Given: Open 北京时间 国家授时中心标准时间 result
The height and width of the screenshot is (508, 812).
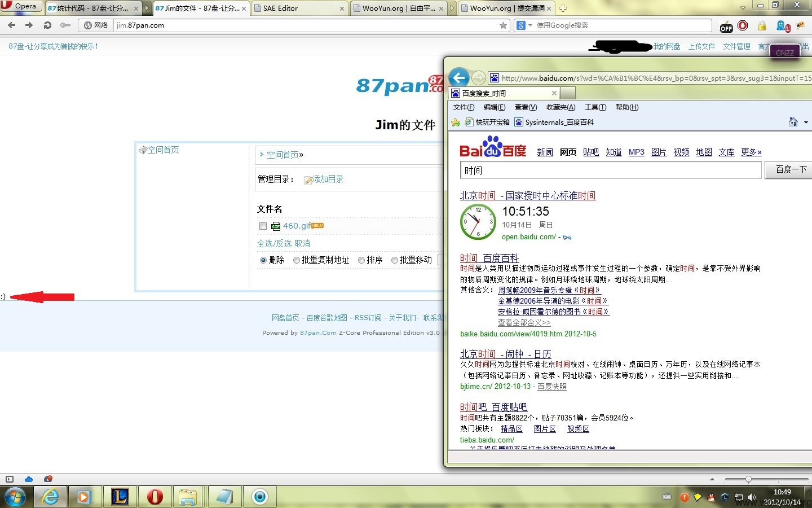Looking at the screenshot, I should click(528, 195).
